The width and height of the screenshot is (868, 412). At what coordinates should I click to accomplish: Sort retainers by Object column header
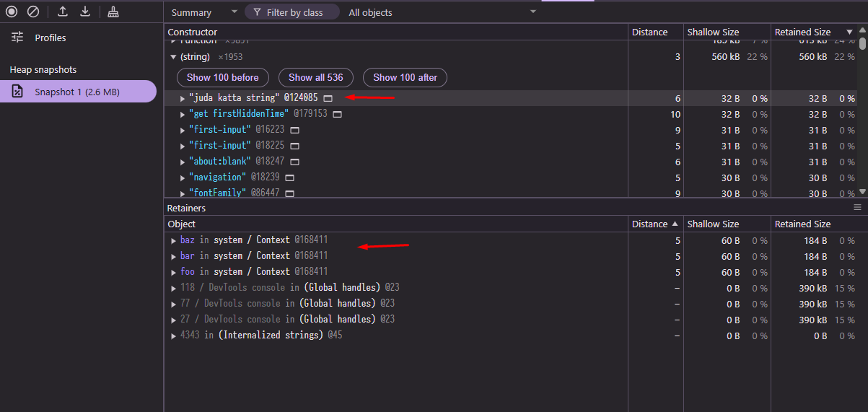[396, 224]
